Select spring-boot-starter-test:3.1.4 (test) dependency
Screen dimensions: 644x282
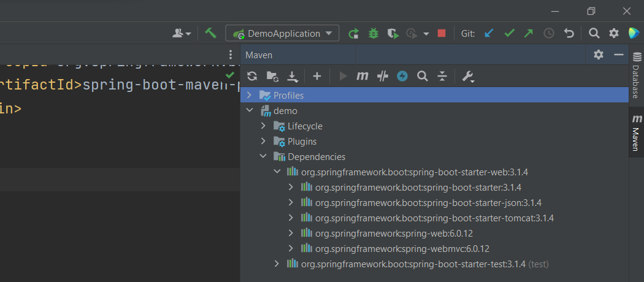pos(434,264)
